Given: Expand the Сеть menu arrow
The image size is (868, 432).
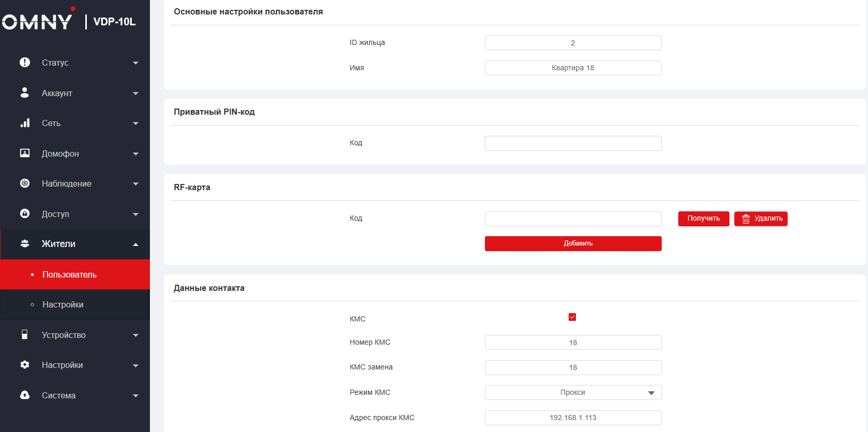Looking at the screenshot, I should point(135,124).
